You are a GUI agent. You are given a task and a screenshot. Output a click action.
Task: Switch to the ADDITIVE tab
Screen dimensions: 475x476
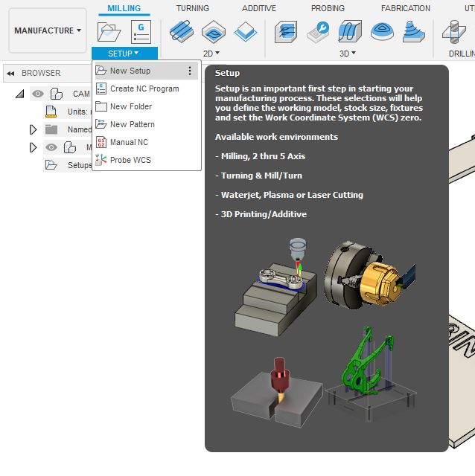(x=259, y=8)
